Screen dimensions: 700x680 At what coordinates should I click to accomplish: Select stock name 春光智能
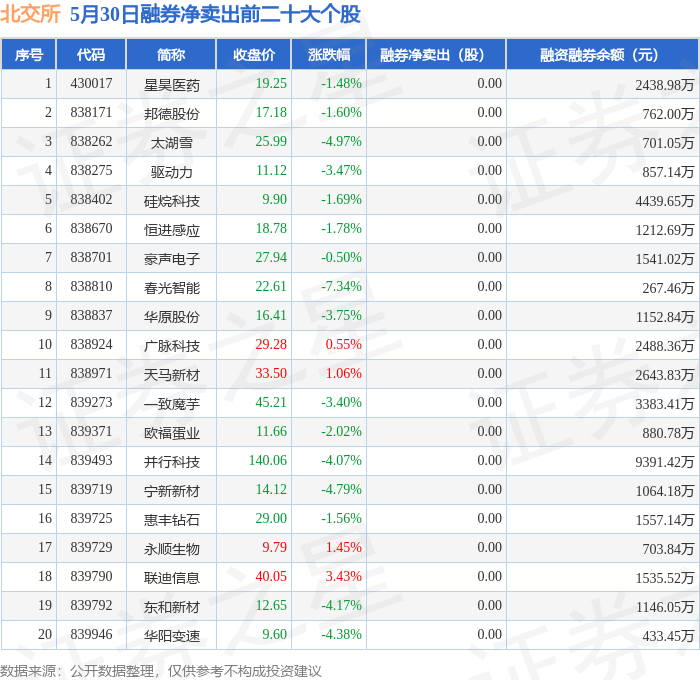point(171,288)
